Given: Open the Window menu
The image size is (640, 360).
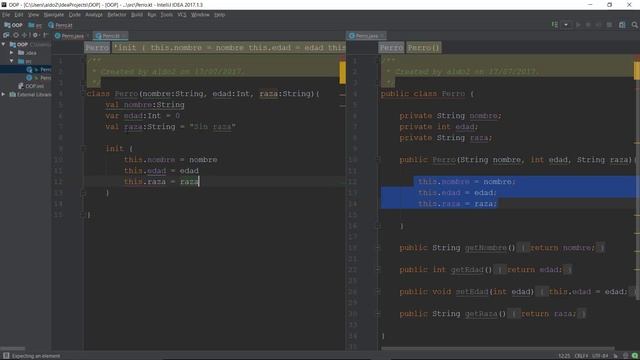Looking at the screenshot, I should coord(200,15).
